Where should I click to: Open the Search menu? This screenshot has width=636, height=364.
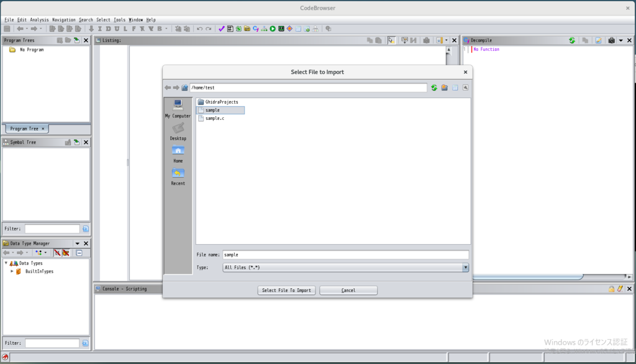click(86, 19)
